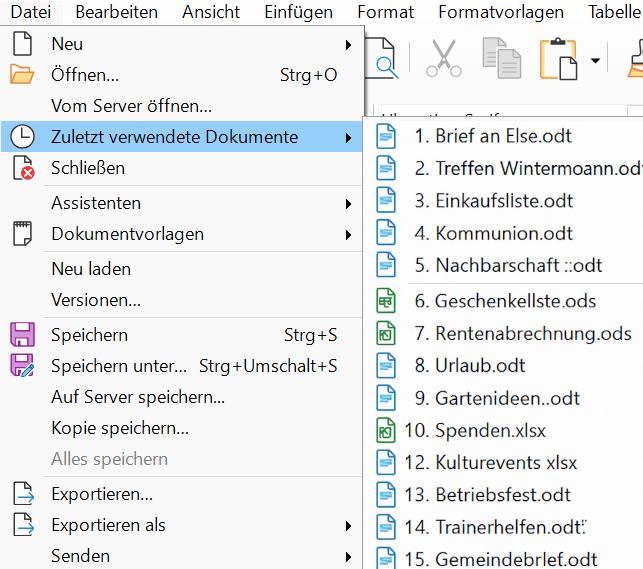
Task: Click the Öffnen folder icon
Action: click(x=22, y=75)
